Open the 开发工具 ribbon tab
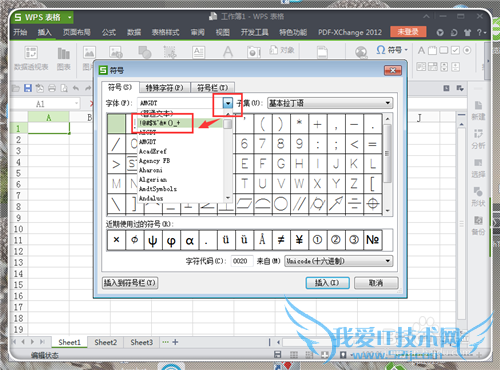Screen dimensions: 500x370 pos(255,32)
